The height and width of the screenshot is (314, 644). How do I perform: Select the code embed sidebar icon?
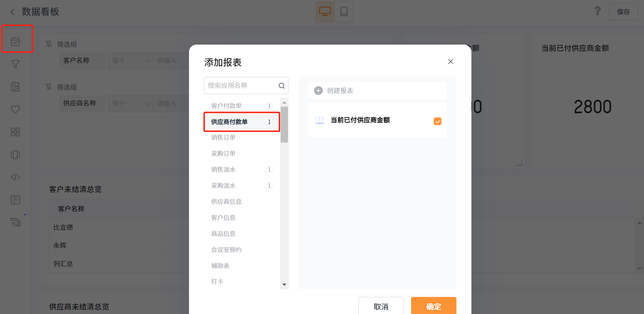click(15, 177)
